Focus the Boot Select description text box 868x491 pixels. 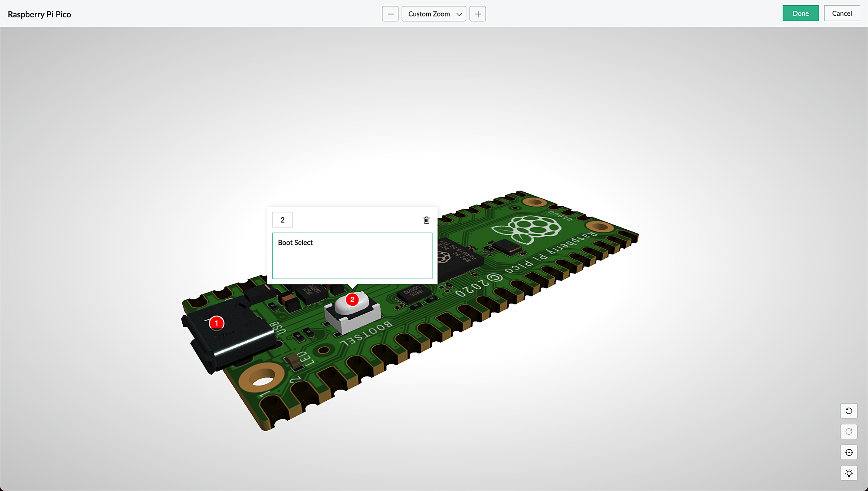(x=352, y=256)
